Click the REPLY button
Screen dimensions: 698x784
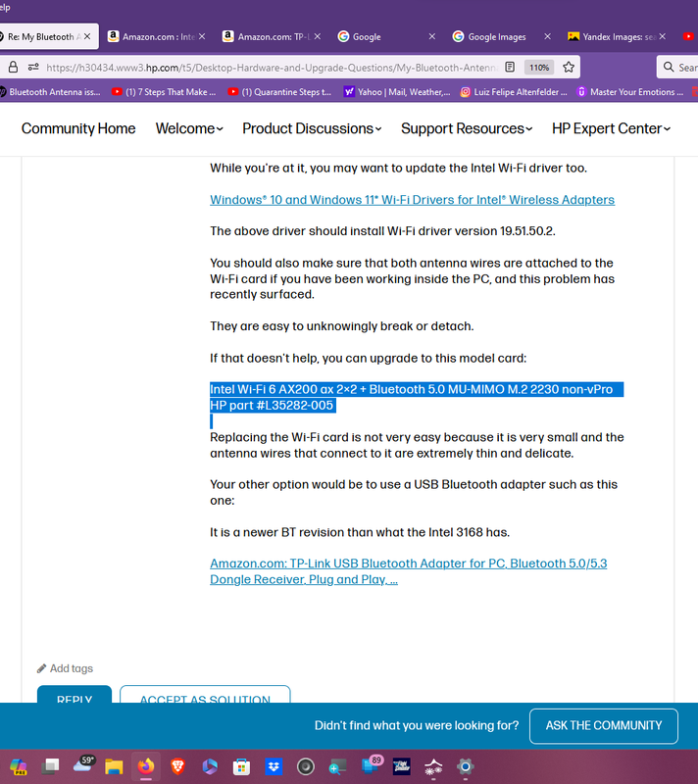pyautogui.click(x=75, y=695)
